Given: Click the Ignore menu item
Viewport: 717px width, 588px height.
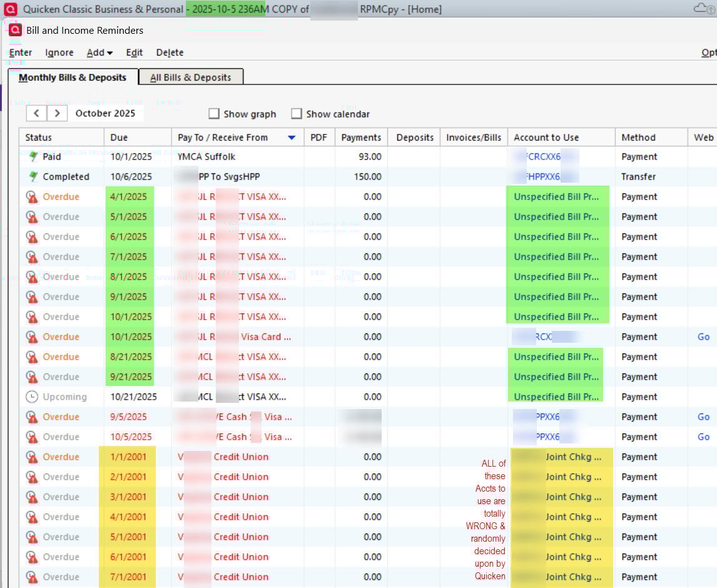Looking at the screenshot, I should (59, 53).
